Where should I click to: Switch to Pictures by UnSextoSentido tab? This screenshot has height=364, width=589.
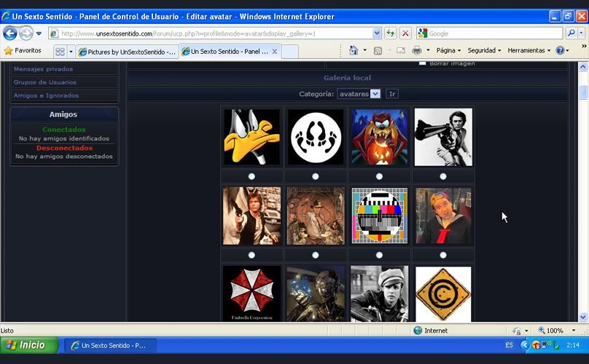click(x=127, y=52)
